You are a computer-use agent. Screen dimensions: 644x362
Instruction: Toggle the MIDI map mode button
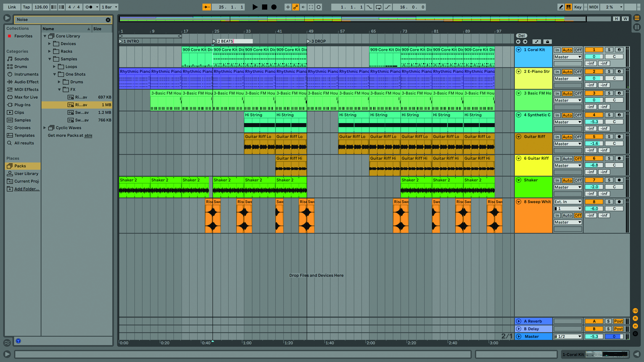[593, 7]
